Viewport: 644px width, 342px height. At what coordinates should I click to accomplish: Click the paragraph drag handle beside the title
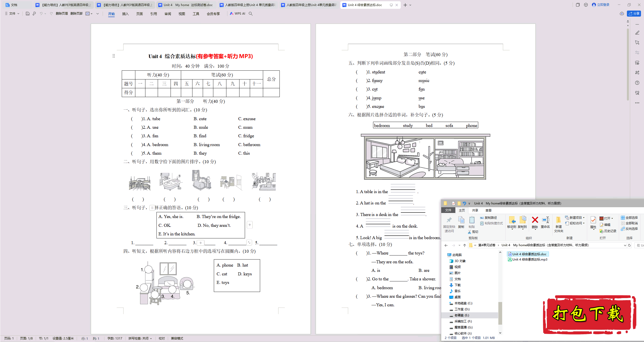point(114,56)
